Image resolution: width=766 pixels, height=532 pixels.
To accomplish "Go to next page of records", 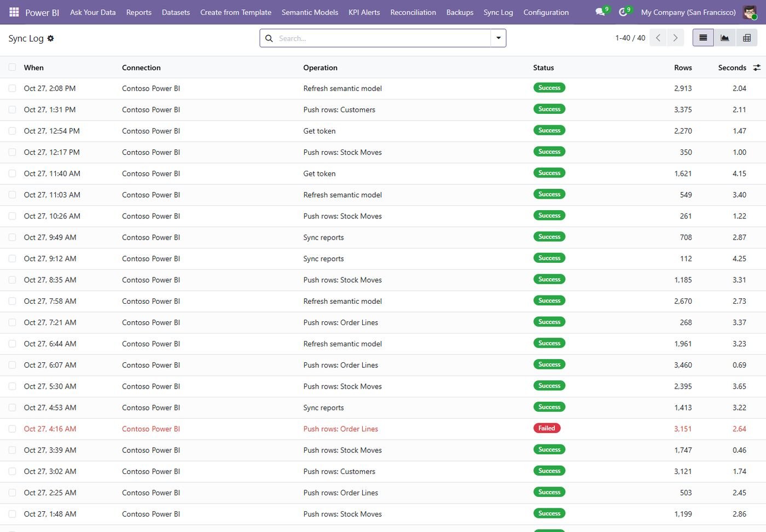I will pos(675,38).
